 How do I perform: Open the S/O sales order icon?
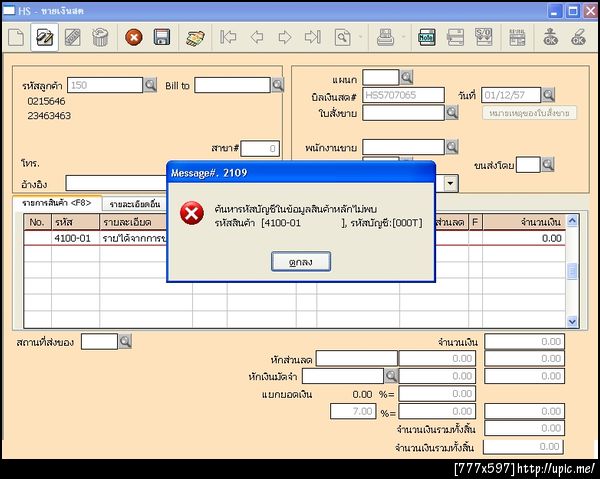point(484,37)
